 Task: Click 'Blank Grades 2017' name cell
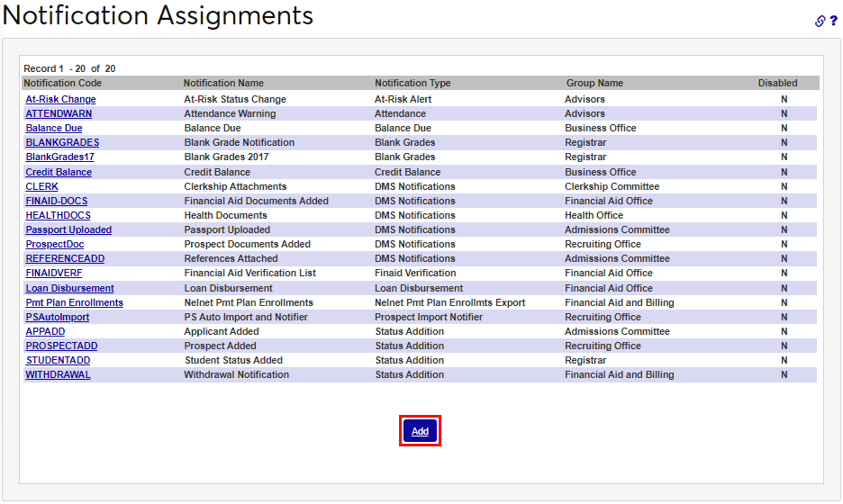(226, 157)
